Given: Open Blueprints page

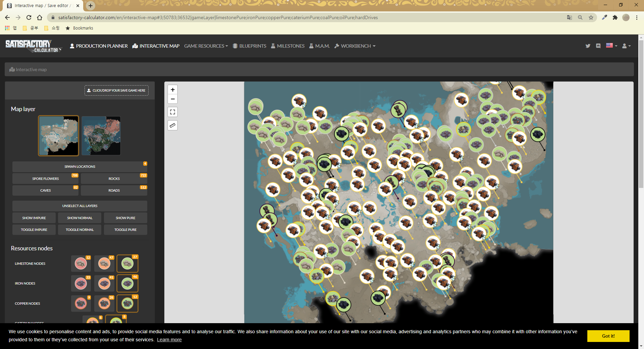Looking at the screenshot, I should click(x=250, y=46).
